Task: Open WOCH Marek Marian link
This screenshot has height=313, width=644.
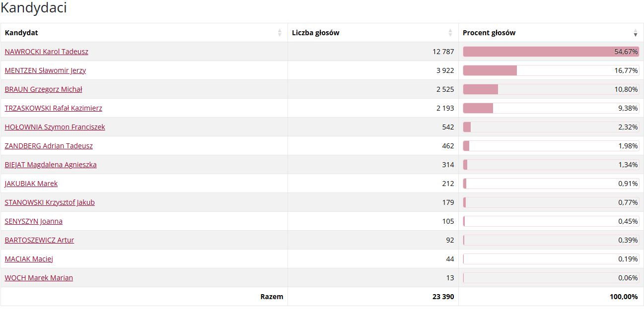Action: tap(39, 278)
